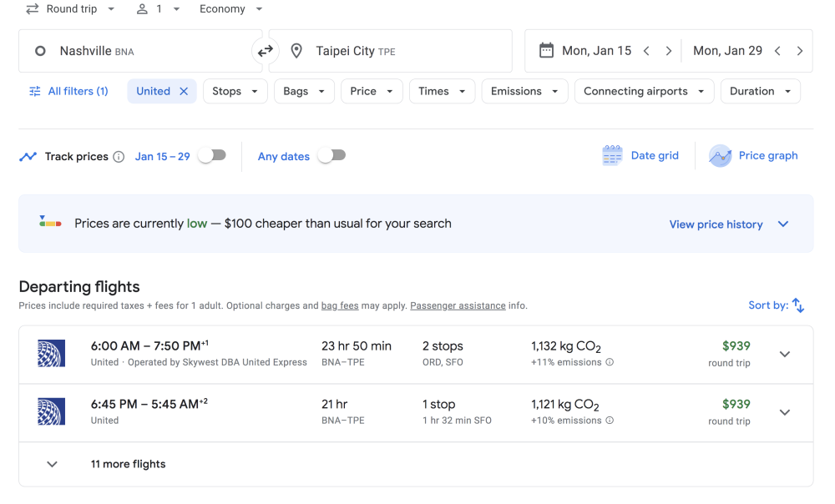Click the Sort by arrows icon
The height and width of the screenshot is (504, 835).
coord(798,305)
